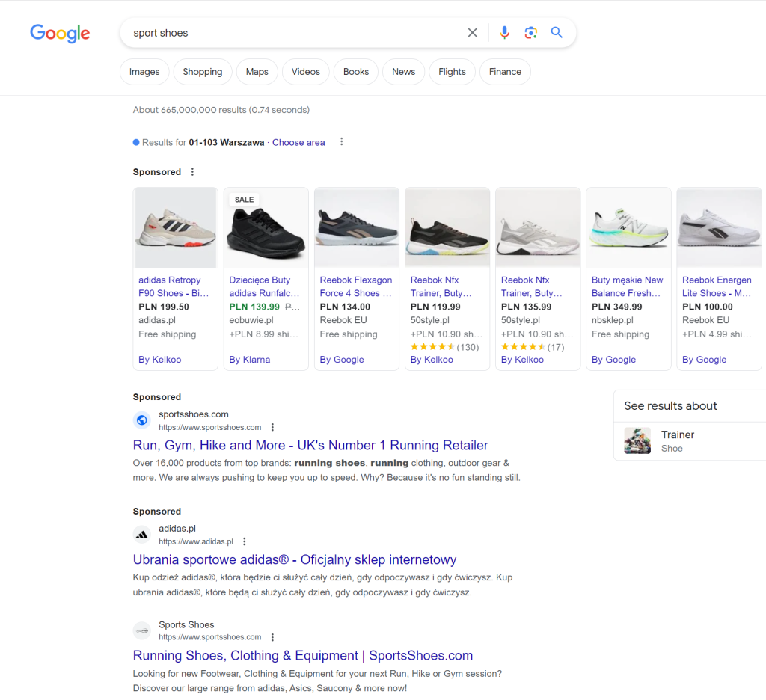This screenshot has height=700, width=766.
Task: Click the blue magnifier search icon
Action: coord(557,32)
